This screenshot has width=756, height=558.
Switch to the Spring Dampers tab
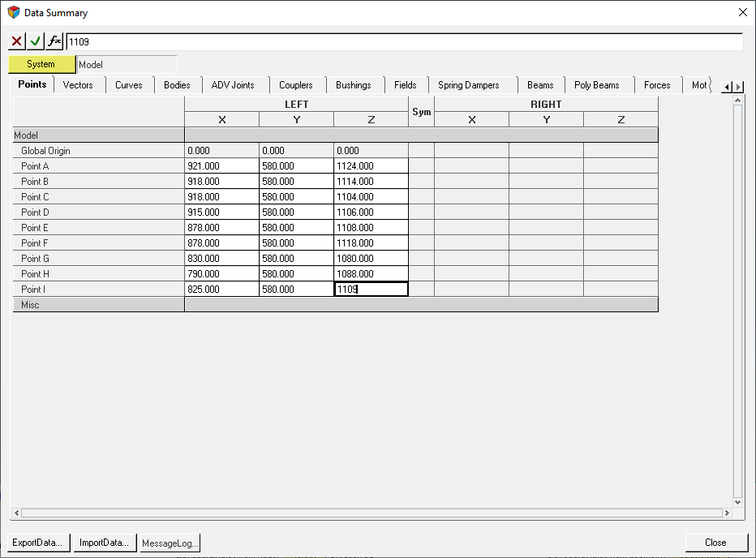(468, 85)
